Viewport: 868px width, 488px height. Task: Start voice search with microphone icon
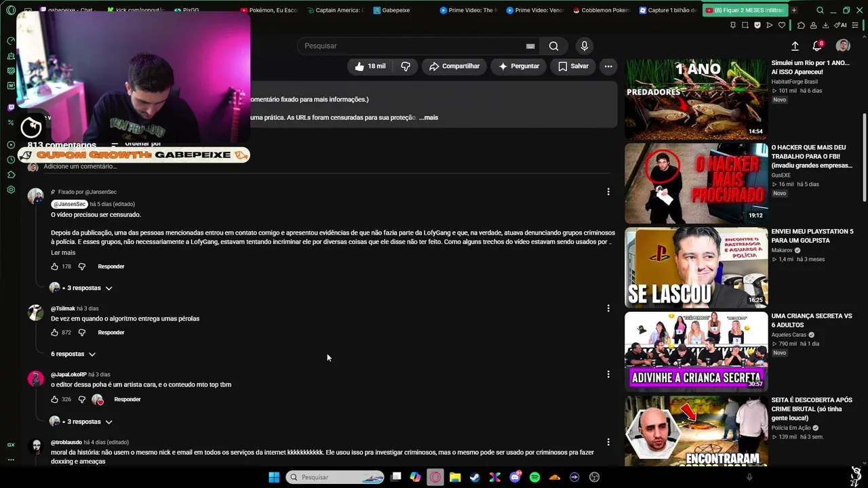click(585, 46)
